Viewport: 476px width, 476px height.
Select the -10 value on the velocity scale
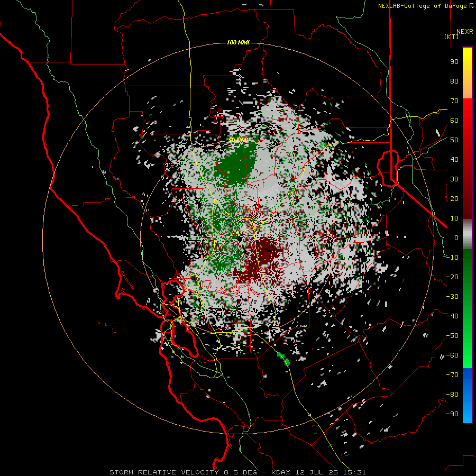point(452,258)
